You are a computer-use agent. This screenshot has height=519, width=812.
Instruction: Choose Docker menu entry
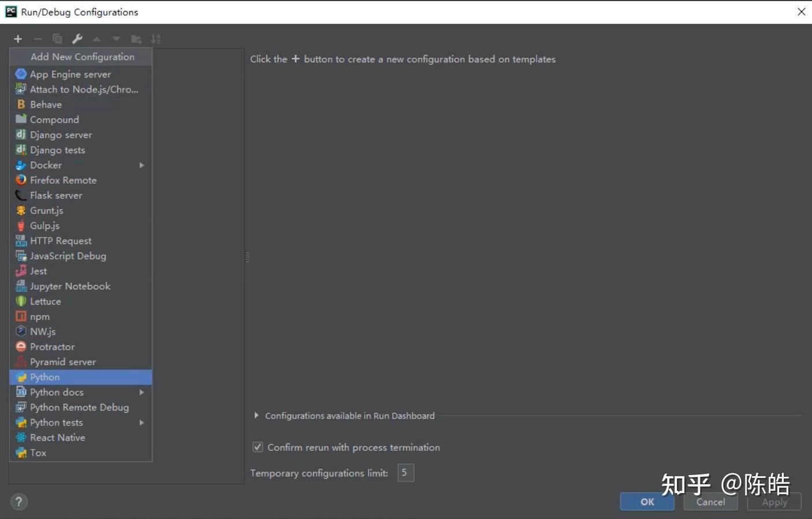pos(81,165)
